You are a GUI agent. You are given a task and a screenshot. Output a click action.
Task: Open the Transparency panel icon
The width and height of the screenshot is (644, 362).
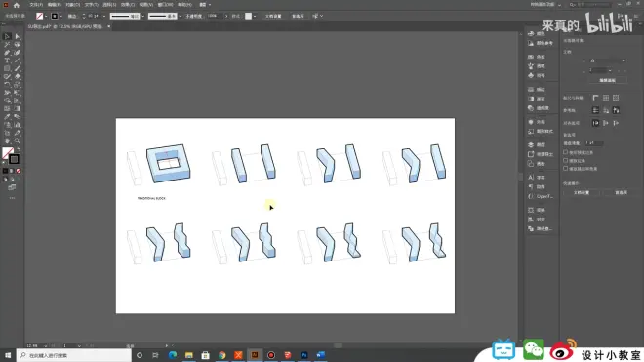(x=531, y=108)
